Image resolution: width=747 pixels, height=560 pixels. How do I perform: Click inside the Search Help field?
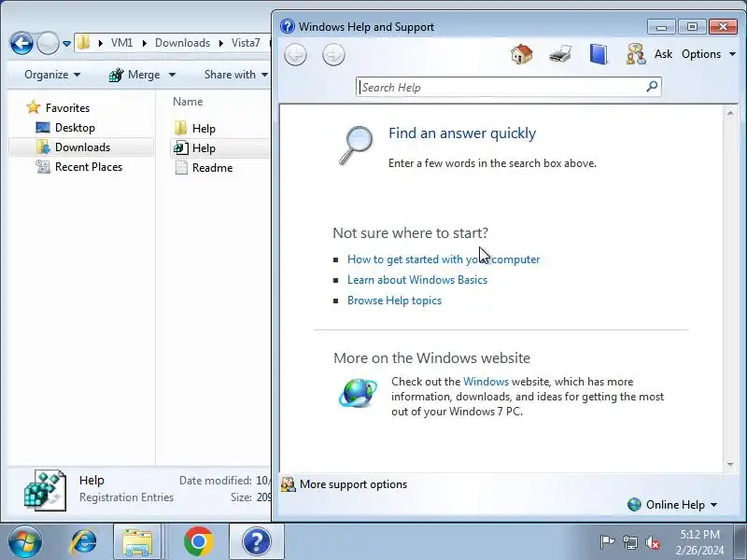pos(500,87)
